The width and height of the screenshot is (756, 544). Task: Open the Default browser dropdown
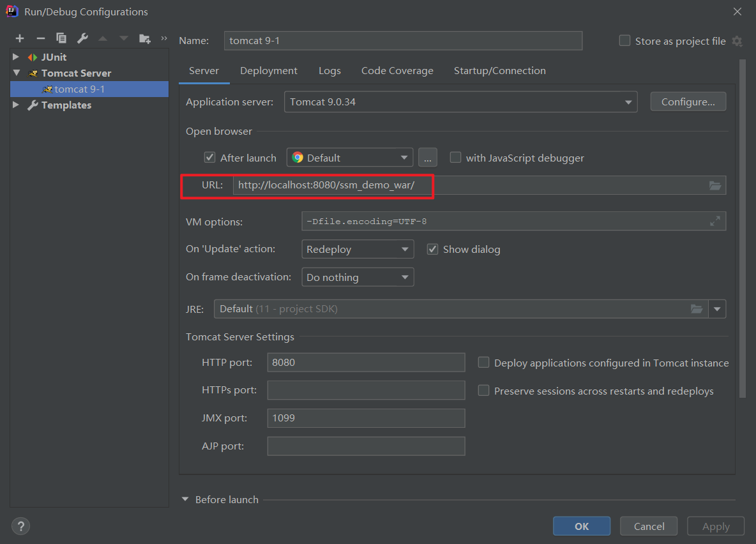[349, 158]
